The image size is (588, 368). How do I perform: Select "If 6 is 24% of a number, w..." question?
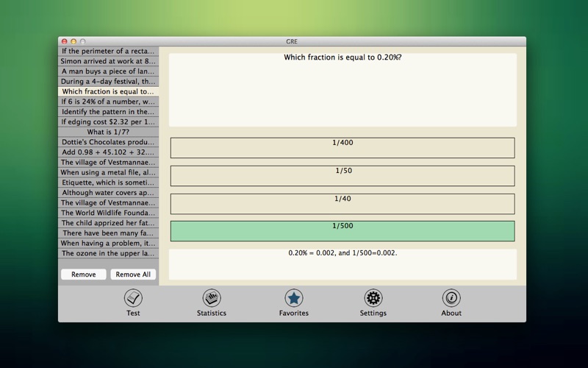(108, 102)
